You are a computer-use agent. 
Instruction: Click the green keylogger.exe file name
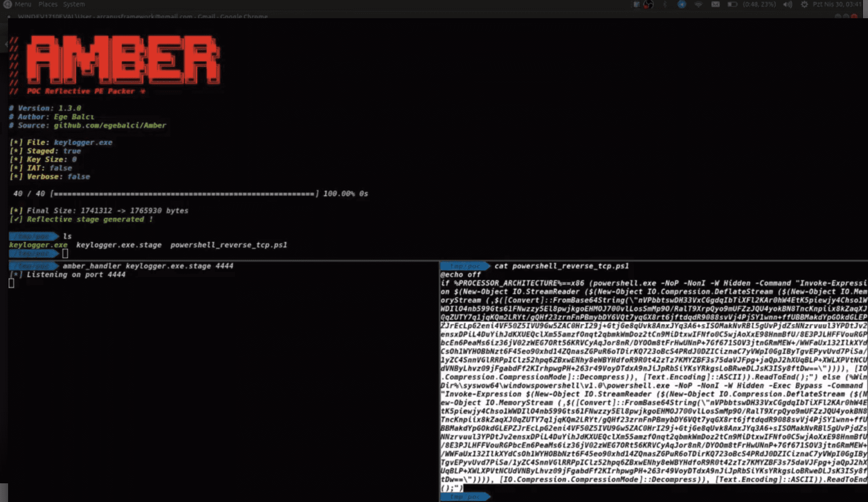(x=38, y=245)
